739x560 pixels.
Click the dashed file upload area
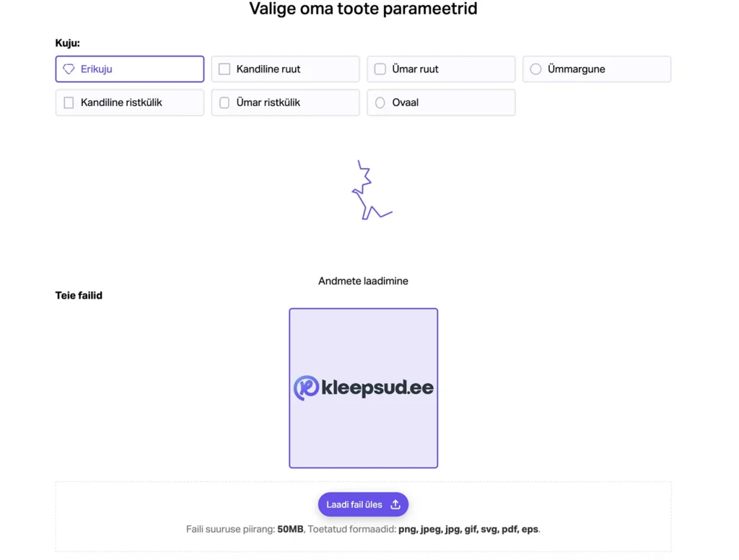pos(364,517)
